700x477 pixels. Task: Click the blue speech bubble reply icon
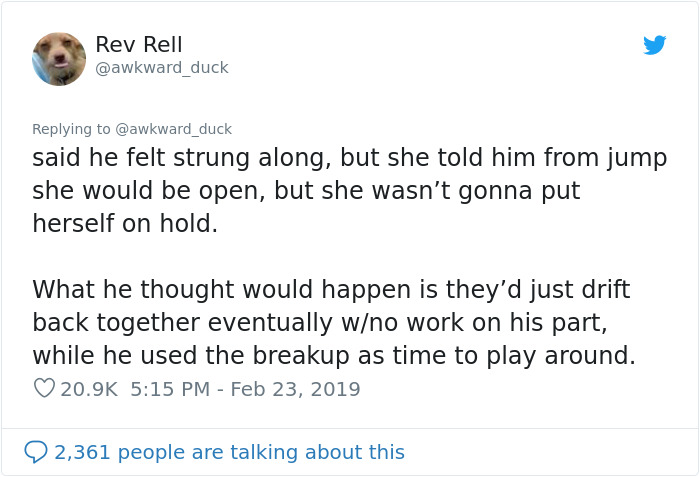click(36, 452)
